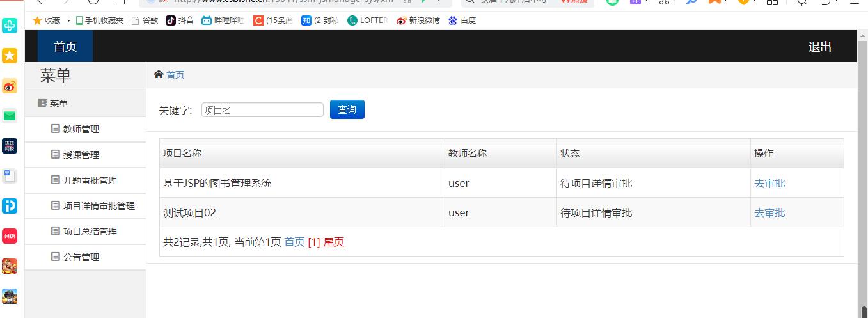Open the 手机收藏夹 bookmark

99,20
